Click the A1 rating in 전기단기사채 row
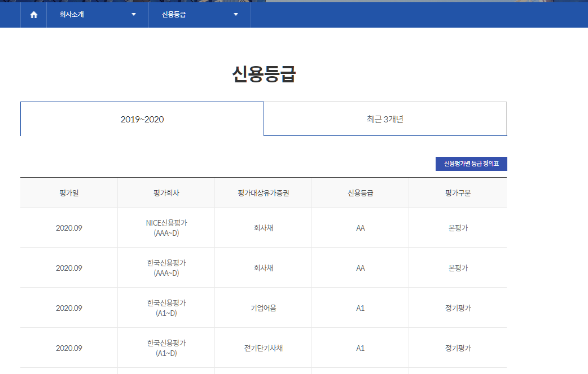Screen dimensions: 588x374 (x=361, y=348)
